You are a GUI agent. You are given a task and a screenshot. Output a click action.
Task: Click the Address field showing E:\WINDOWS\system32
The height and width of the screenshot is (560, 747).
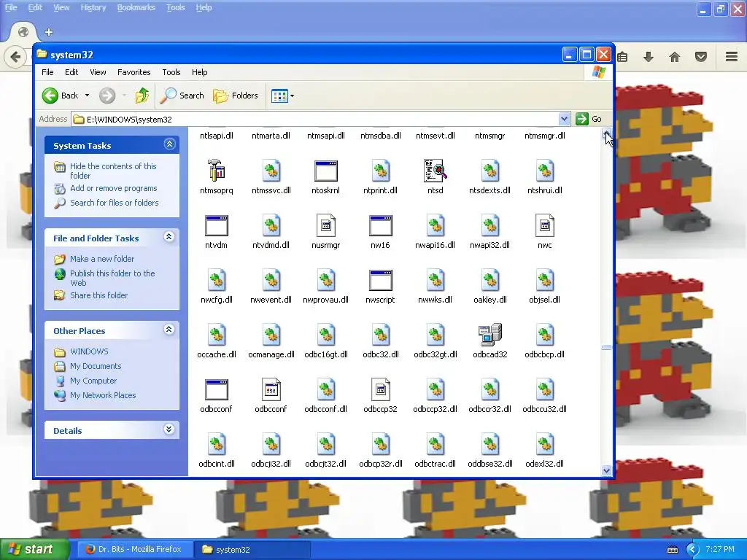click(x=314, y=119)
